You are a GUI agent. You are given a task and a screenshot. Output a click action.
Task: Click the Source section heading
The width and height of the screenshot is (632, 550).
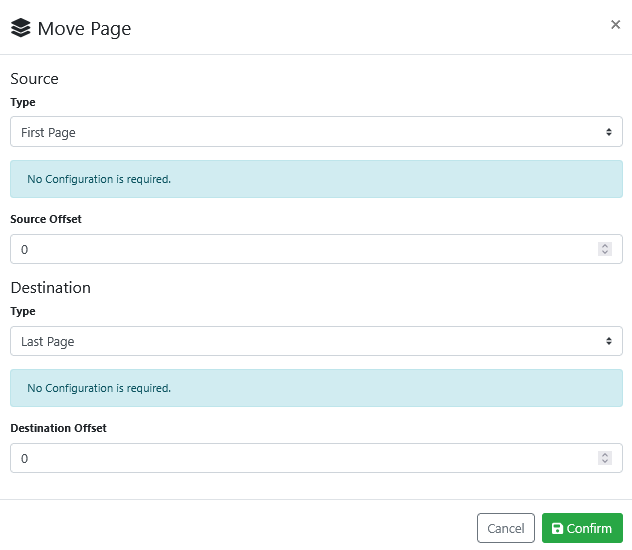coord(35,78)
